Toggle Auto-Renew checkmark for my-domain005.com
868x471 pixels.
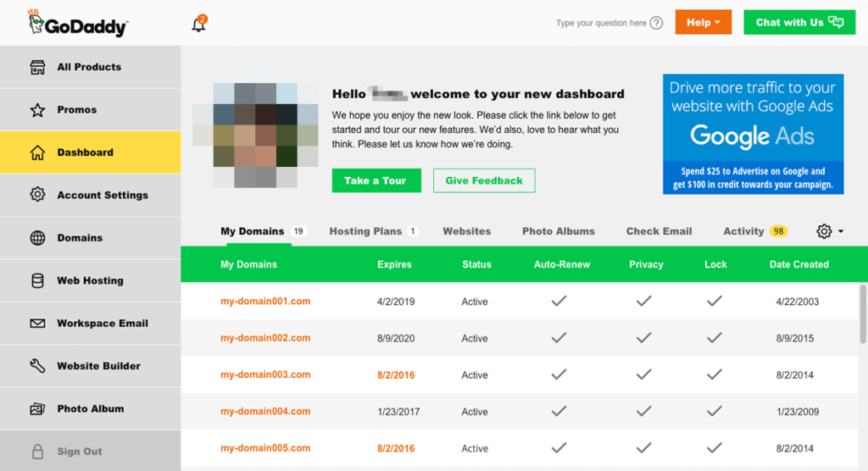[x=559, y=448]
